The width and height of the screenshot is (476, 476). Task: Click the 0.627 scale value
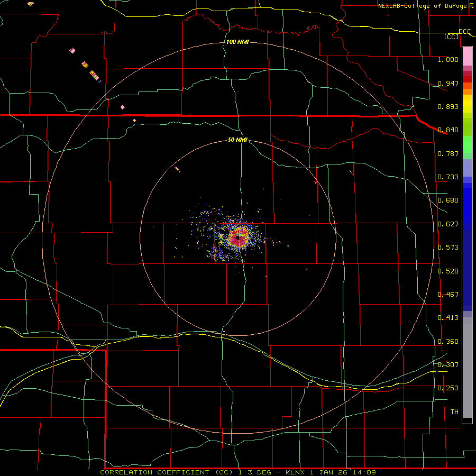coord(448,224)
